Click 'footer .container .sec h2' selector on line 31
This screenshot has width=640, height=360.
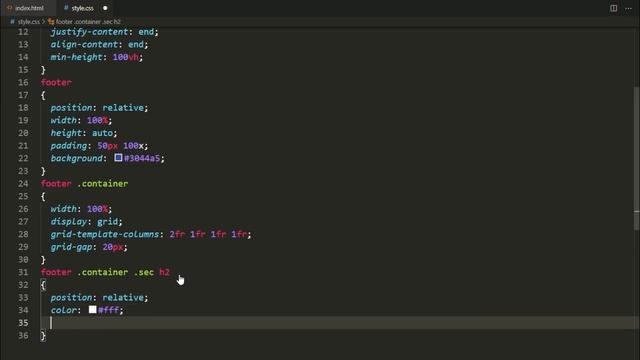tap(105, 272)
